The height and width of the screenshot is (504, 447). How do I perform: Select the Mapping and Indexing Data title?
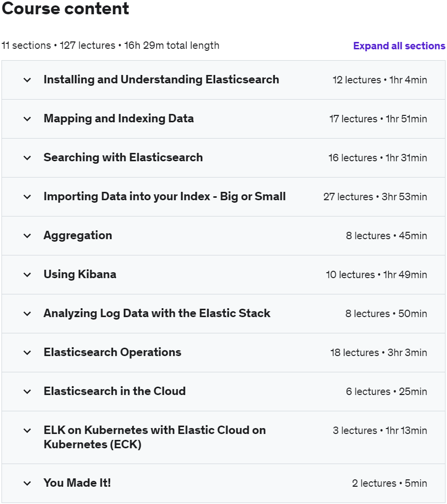pyautogui.click(x=119, y=119)
